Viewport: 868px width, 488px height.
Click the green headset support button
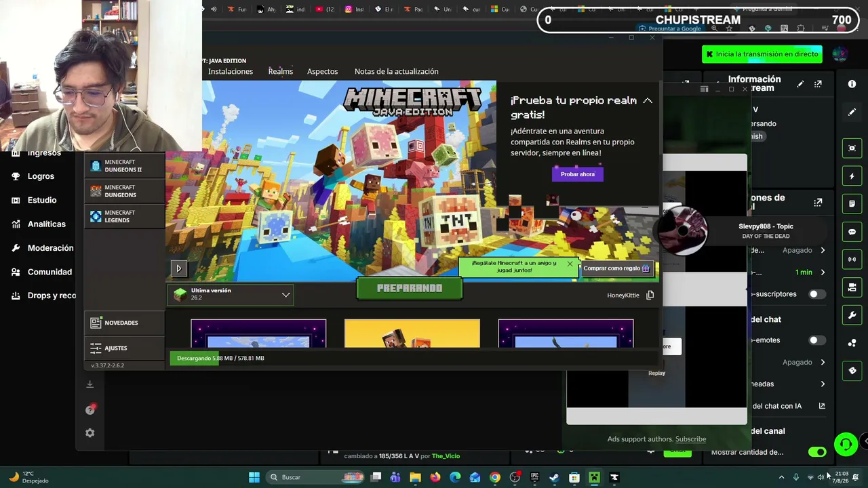pyautogui.click(x=846, y=445)
